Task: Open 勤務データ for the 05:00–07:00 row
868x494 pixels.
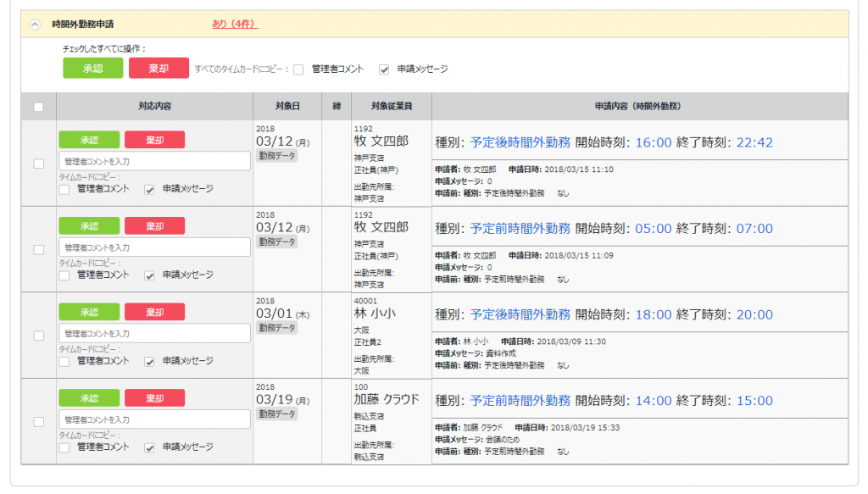Action: 277,241
